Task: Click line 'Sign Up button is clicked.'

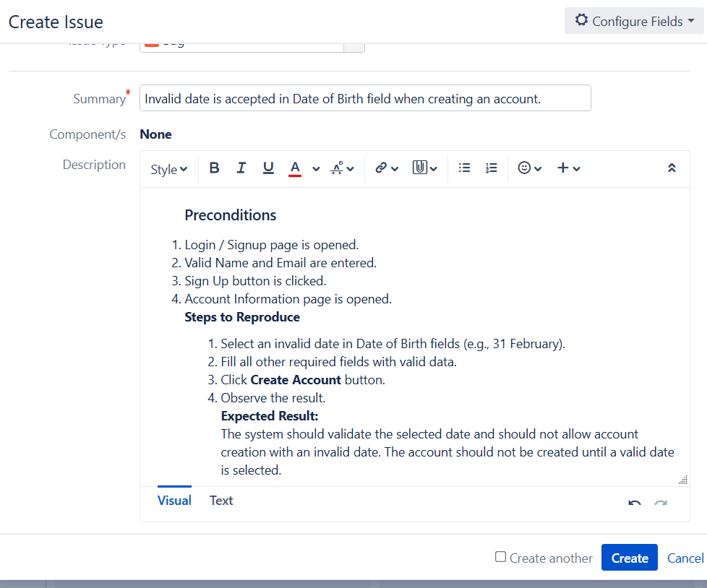Action: pos(255,281)
